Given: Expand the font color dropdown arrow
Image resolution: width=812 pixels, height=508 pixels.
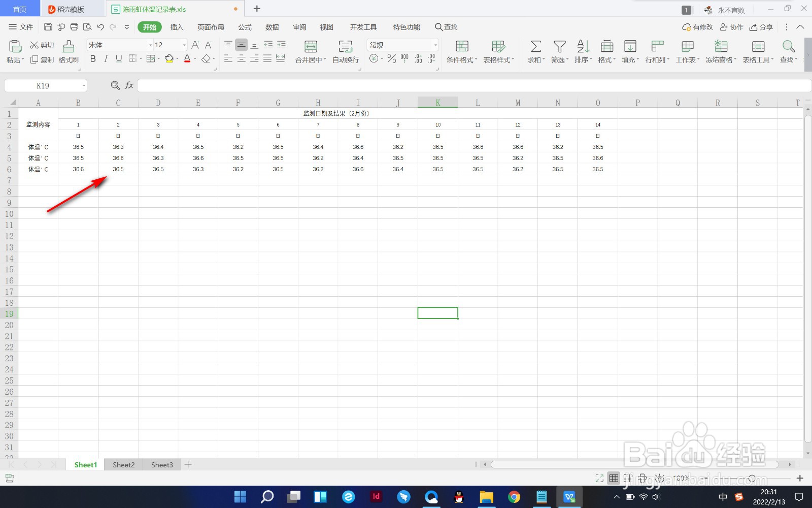Looking at the screenshot, I should [195, 59].
